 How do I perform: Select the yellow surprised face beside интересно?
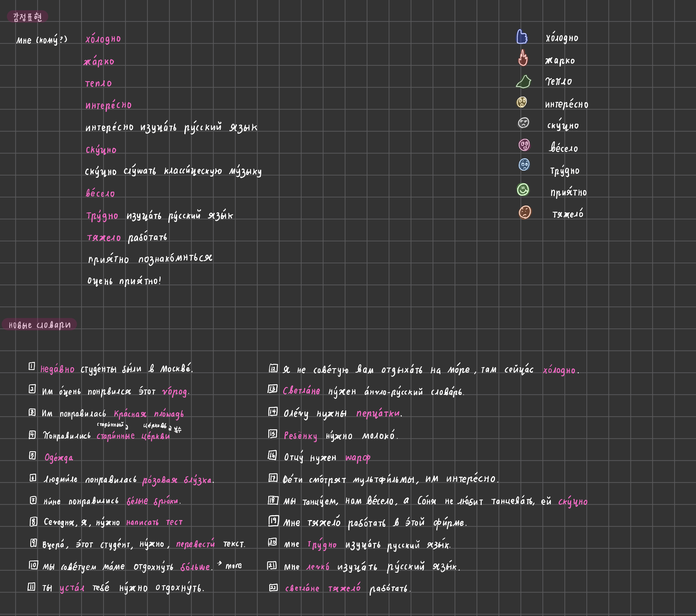522,102
